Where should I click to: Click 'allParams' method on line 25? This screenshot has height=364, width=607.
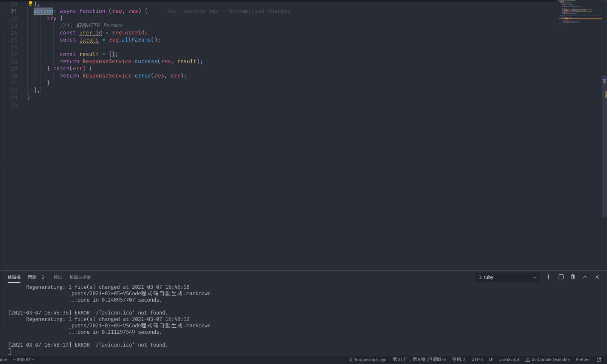pyautogui.click(x=136, y=40)
